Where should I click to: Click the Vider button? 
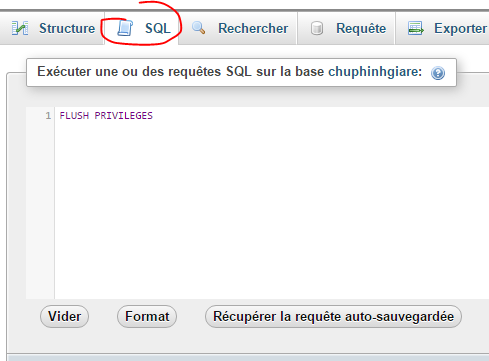[x=64, y=316]
